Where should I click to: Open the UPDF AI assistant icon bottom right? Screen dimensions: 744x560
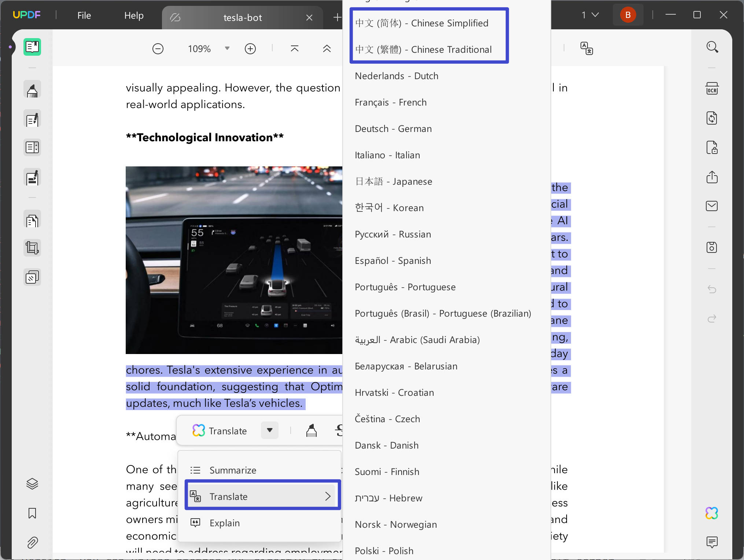(x=712, y=513)
